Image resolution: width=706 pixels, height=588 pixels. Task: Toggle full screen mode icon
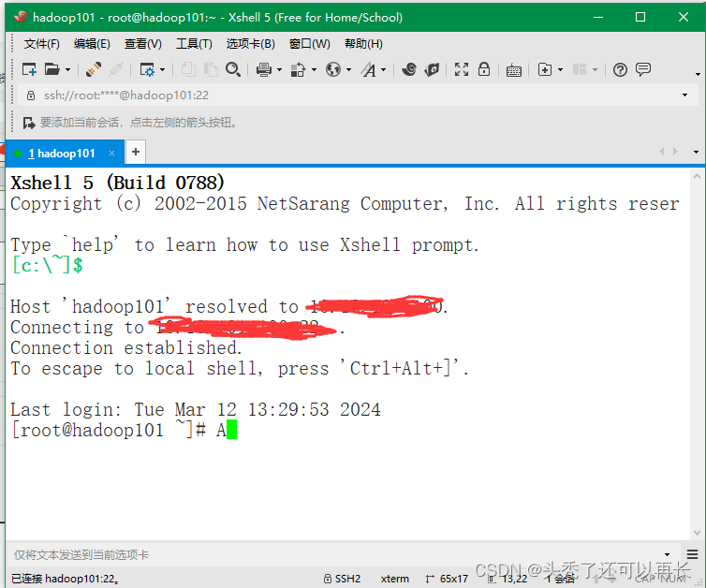(462, 70)
